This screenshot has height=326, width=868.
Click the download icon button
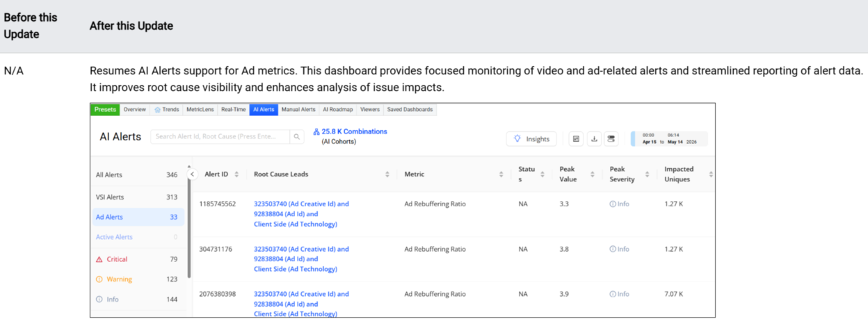point(594,139)
